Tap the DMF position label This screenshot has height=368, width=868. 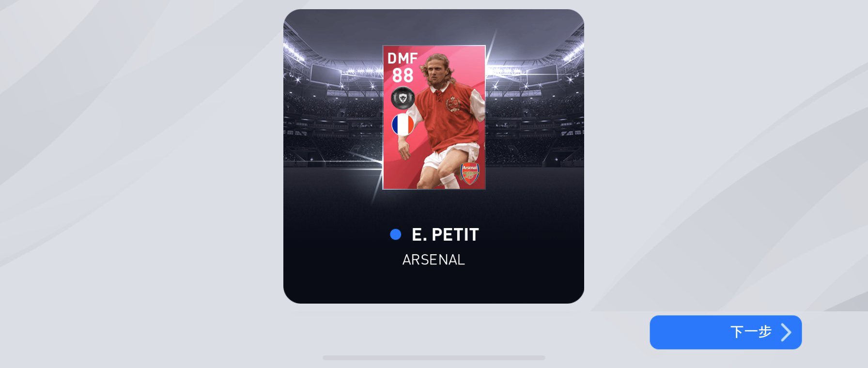pyautogui.click(x=403, y=59)
